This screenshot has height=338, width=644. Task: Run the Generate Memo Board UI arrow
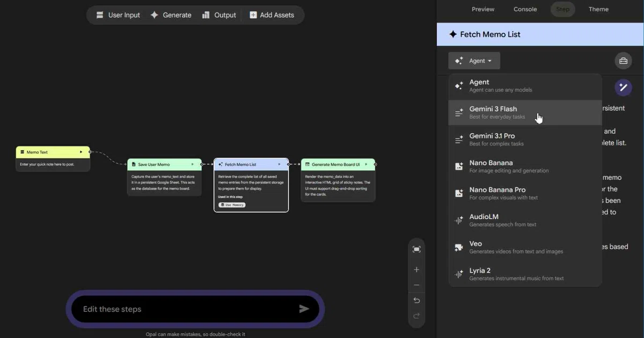click(x=367, y=164)
